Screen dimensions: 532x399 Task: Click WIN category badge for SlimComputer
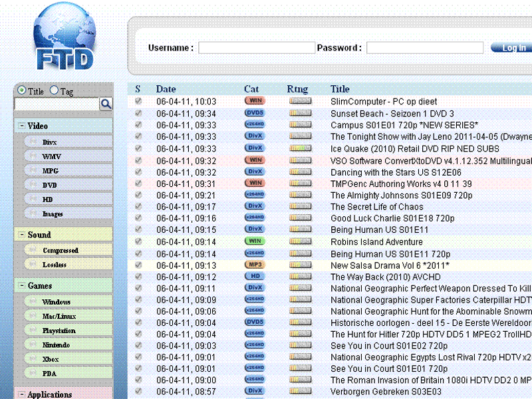point(255,101)
